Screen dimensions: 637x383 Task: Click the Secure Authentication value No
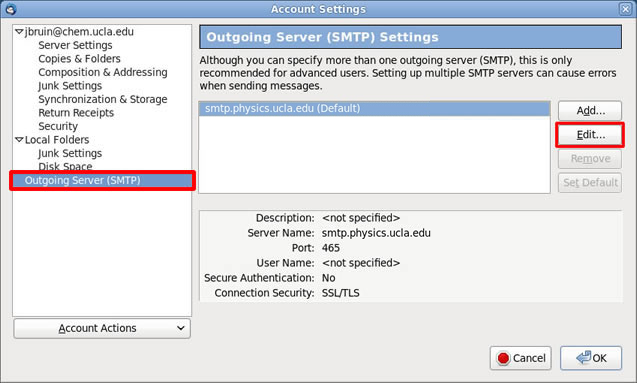click(328, 278)
